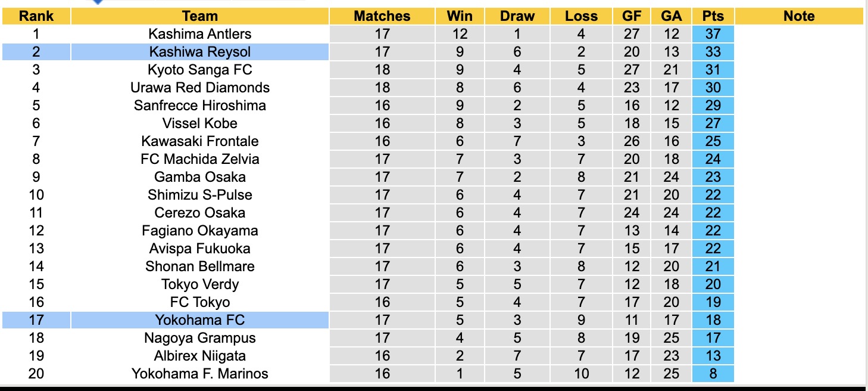Viewport: 868px width, 391px height.
Task: Select the highlighted Kashiwa Reysol team cell
Action: pos(199,52)
